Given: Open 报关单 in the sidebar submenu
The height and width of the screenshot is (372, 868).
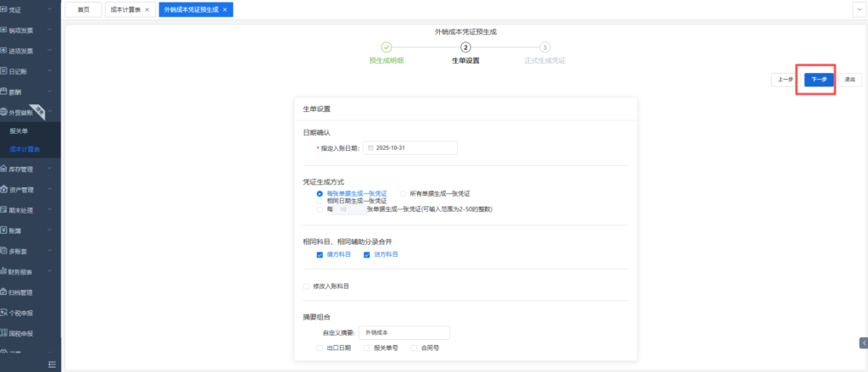Looking at the screenshot, I should tap(19, 131).
